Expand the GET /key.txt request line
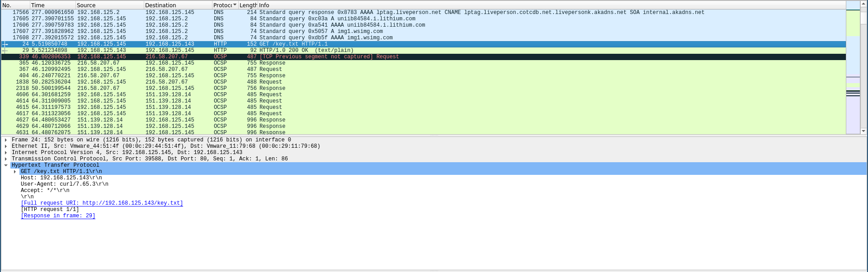This screenshot has height=272, width=868. [15, 172]
